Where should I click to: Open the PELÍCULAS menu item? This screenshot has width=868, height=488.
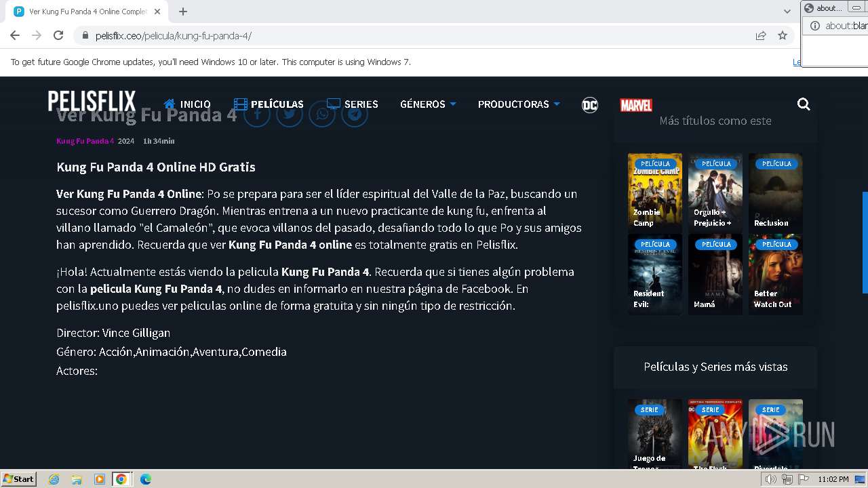coord(269,104)
